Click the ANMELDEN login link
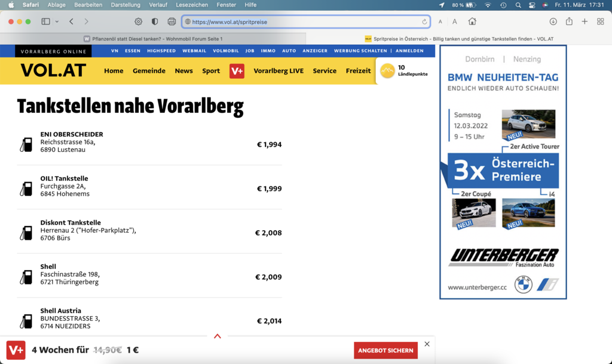The image size is (612, 364). (409, 51)
